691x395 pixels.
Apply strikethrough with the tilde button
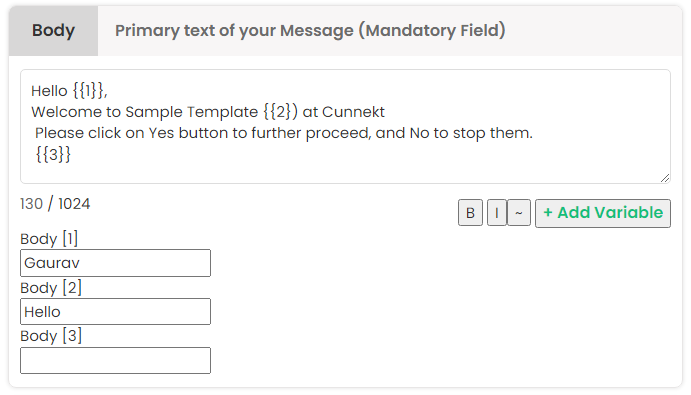pos(519,213)
